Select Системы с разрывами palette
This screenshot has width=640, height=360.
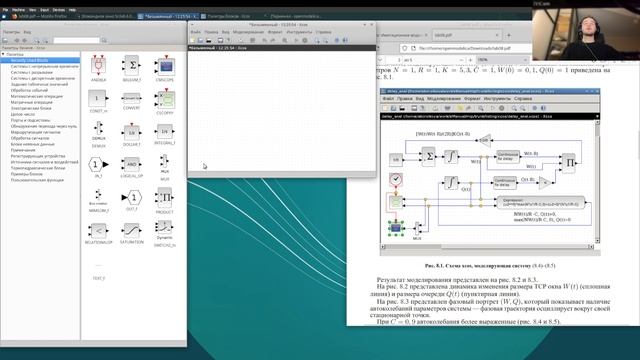tap(32, 72)
